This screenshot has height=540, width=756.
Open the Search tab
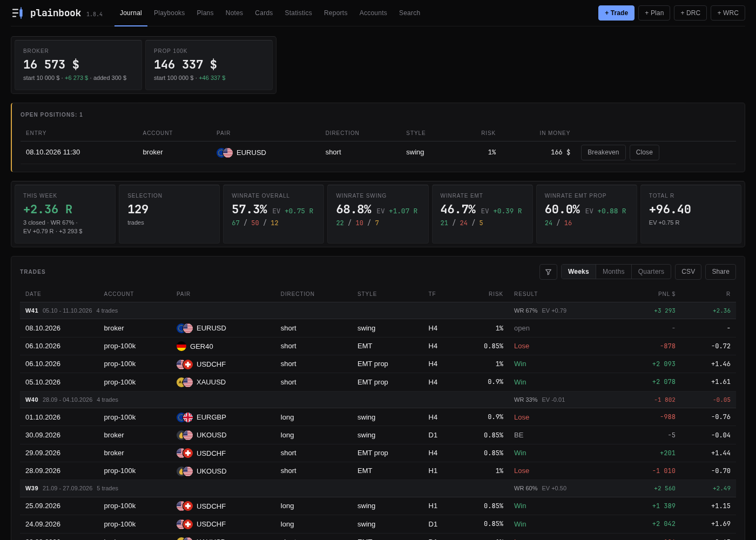409,13
